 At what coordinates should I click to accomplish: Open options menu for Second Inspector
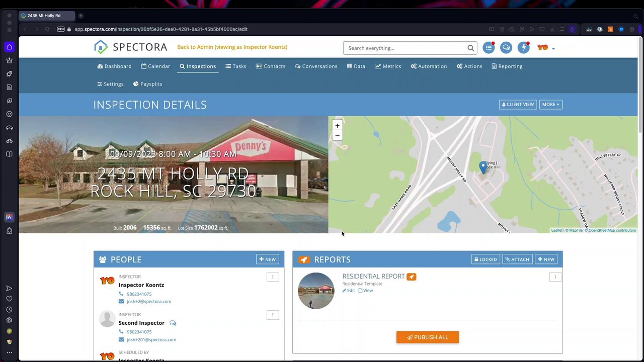273,315
